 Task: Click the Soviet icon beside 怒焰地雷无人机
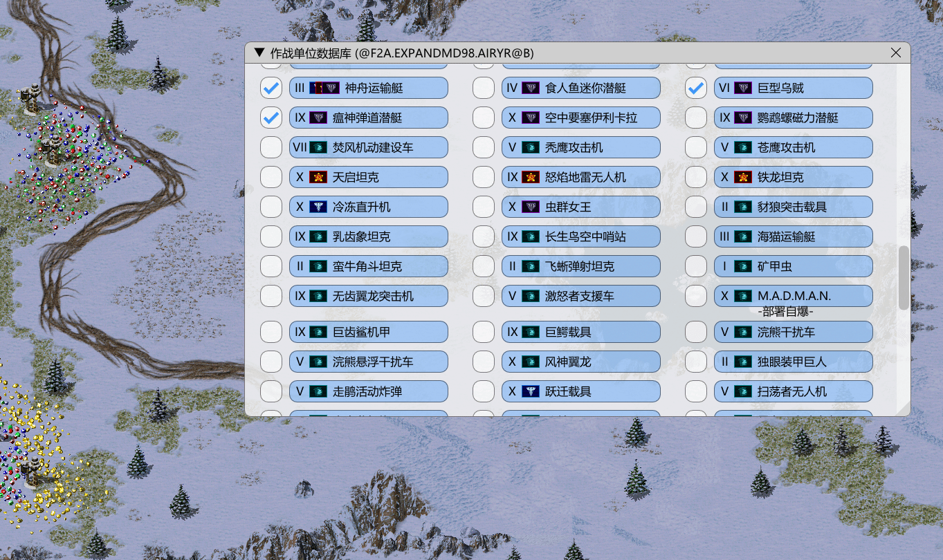tap(531, 177)
